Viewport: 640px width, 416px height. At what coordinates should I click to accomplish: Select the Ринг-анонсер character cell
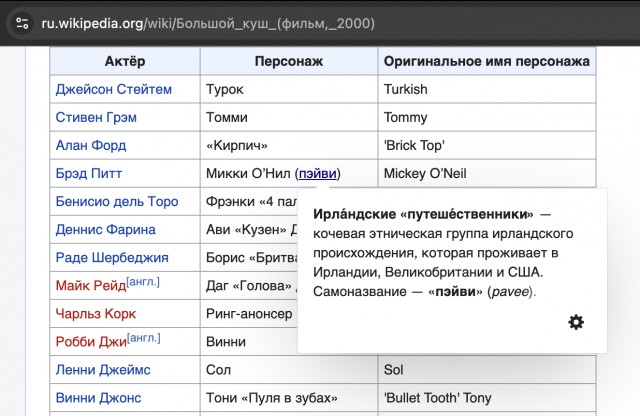[x=249, y=314]
